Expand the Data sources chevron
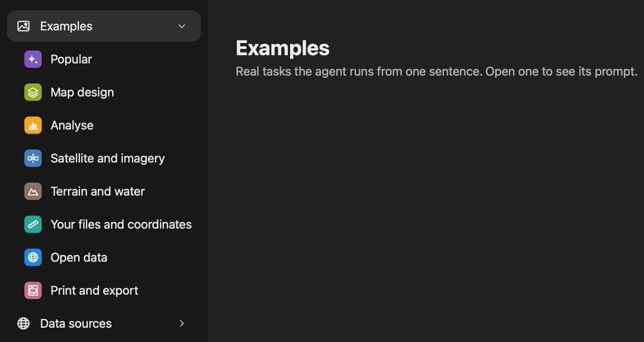The width and height of the screenshot is (644, 342). pos(182,323)
